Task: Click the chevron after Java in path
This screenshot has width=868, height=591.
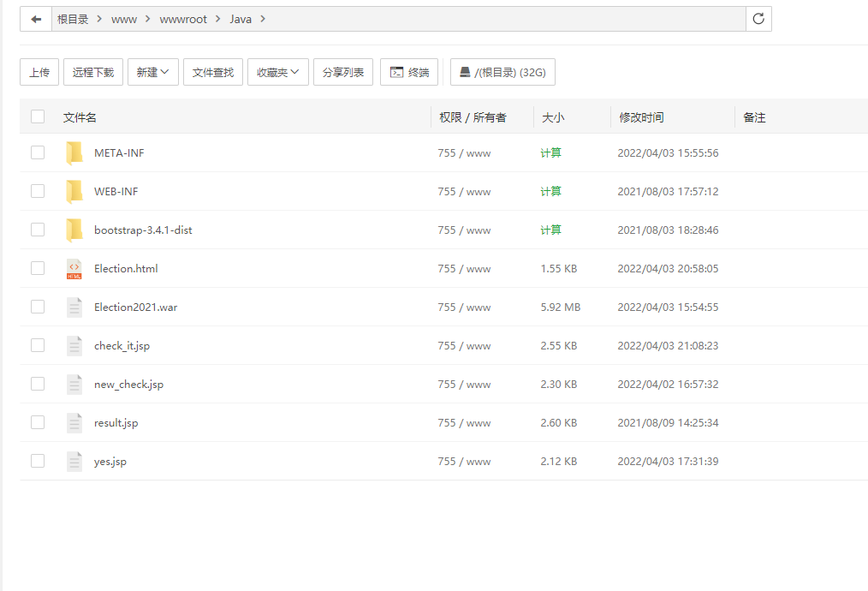Action: click(x=263, y=19)
